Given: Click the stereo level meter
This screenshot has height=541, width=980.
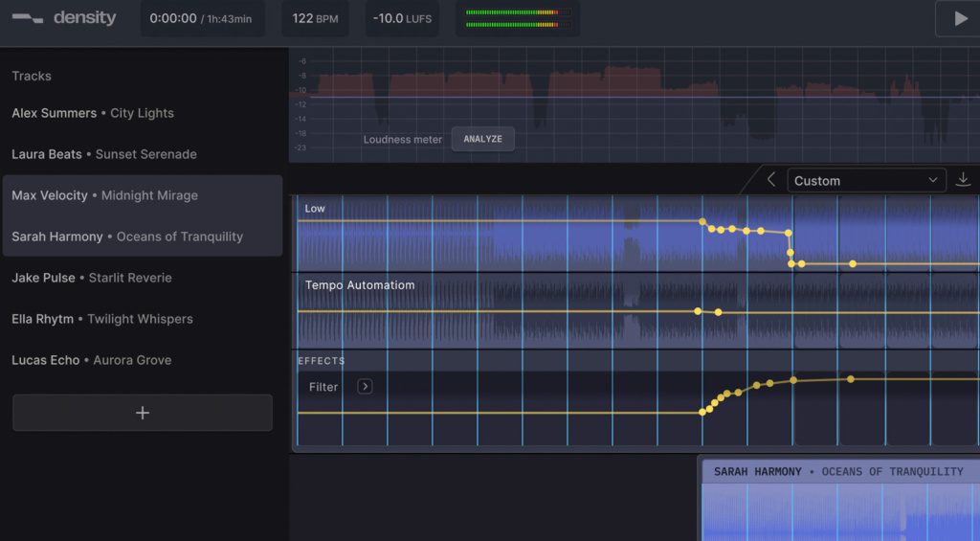Looking at the screenshot, I should (517, 18).
